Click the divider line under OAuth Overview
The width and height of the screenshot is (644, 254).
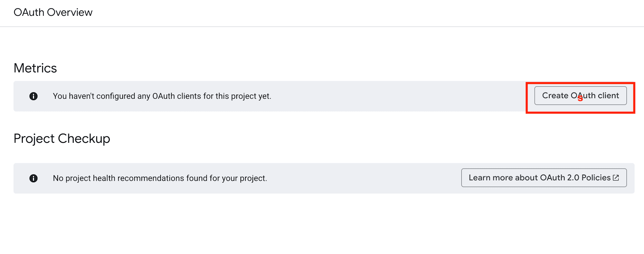click(322, 27)
